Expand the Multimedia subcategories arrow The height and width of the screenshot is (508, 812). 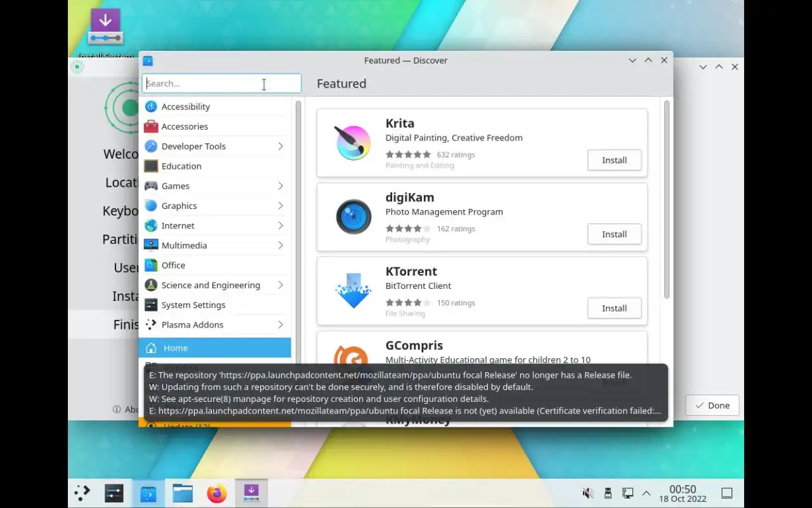[280, 245]
